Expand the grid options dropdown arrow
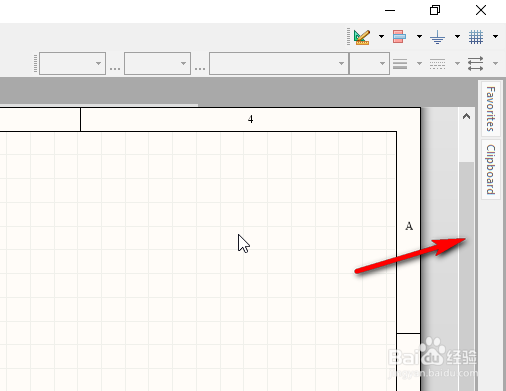Image resolution: width=506 pixels, height=391 pixels. (x=496, y=37)
